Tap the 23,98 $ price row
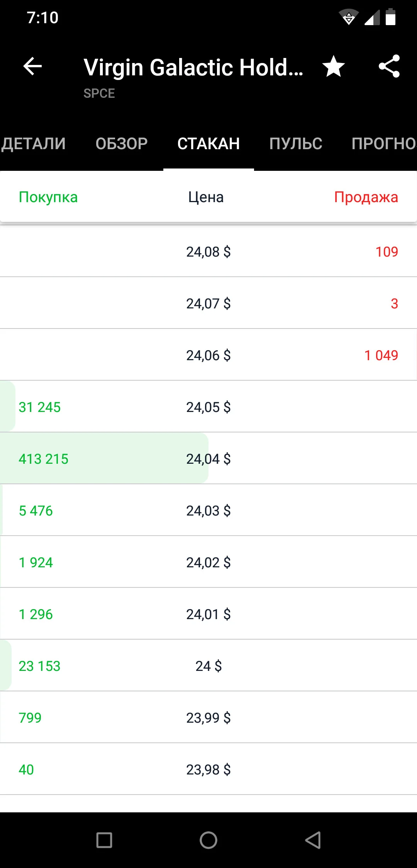The image size is (417, 868). pyautogui.click(x=208, y=769)
